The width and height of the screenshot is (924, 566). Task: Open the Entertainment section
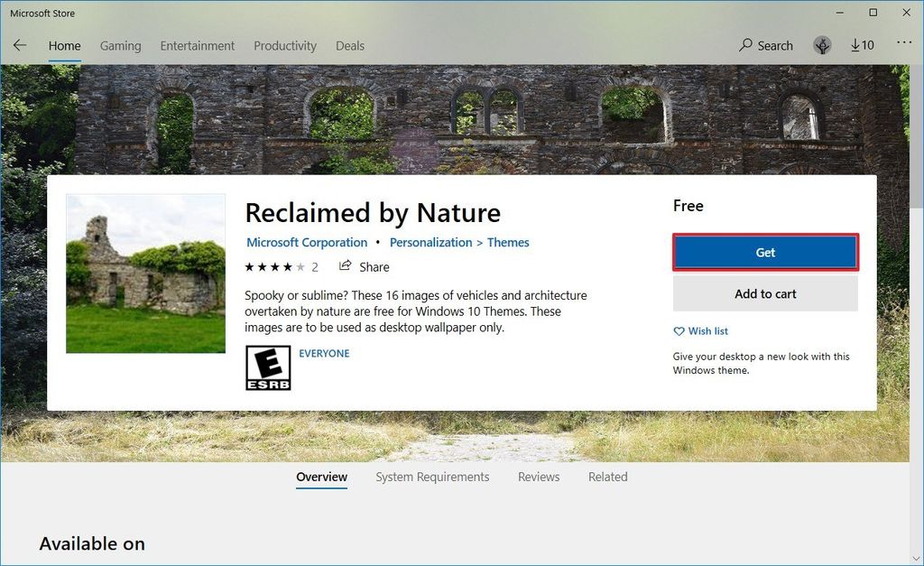pos(197,45)
